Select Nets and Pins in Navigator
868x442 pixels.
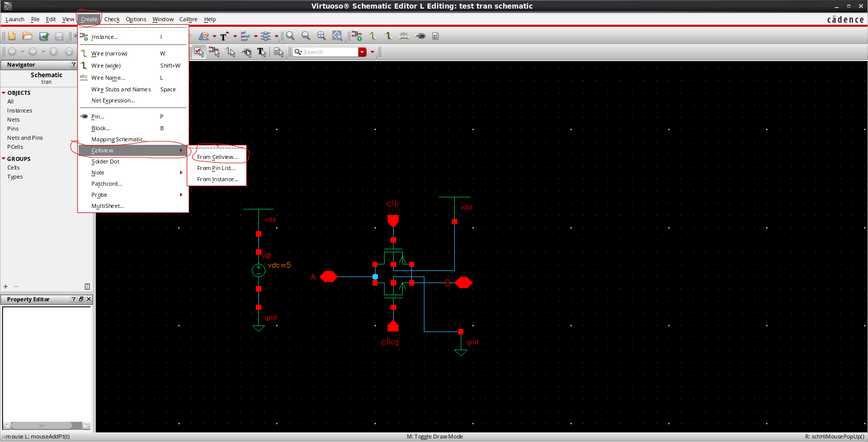point(25,138)
